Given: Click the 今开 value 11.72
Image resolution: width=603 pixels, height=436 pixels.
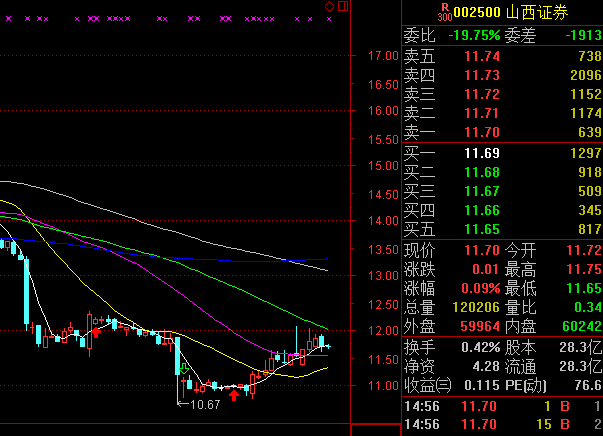Looking at the screenshot, I should [x=584, y=251].
